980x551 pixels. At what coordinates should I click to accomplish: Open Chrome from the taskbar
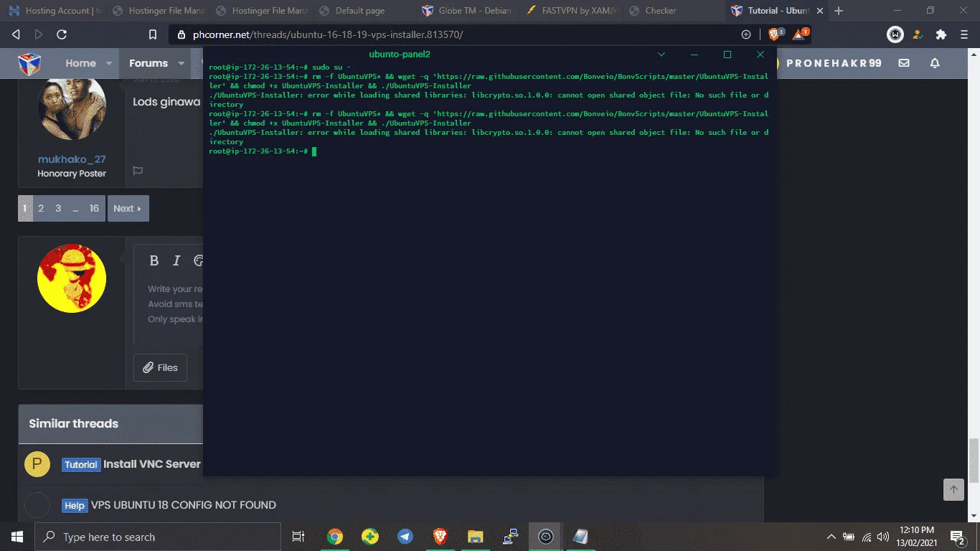pyautogui.click(x=334, y=537)
